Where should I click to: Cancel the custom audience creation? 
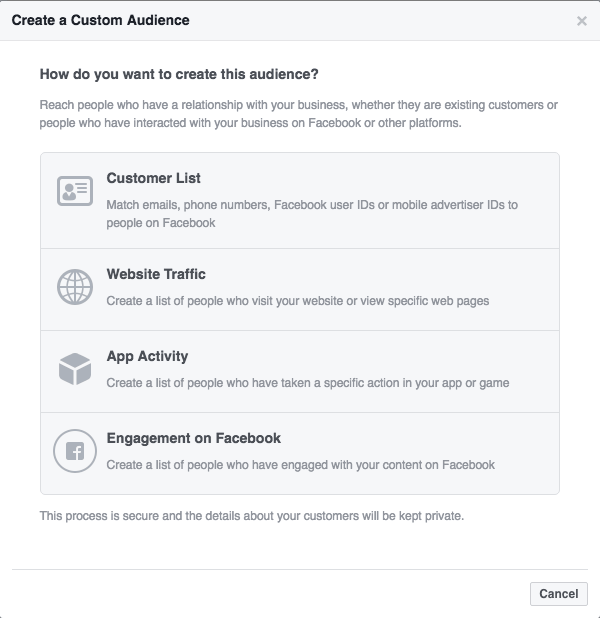pyautogui.click(x=559, y=594)
